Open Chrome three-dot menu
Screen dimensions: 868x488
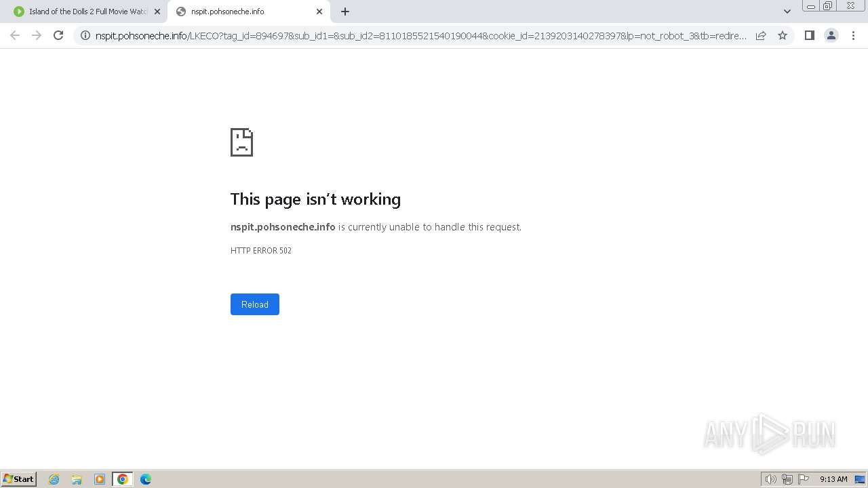tap(854, 35)
